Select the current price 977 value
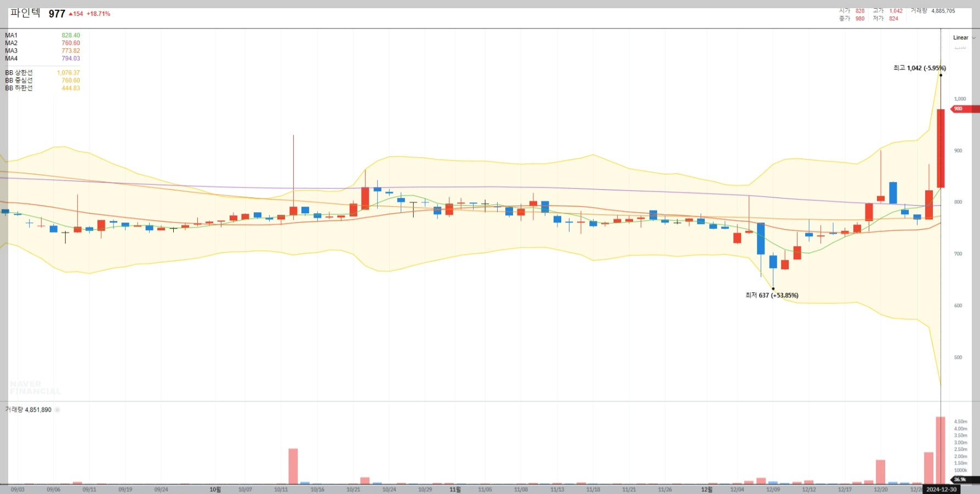Viewport: 980px width, 494px height. 57,14
